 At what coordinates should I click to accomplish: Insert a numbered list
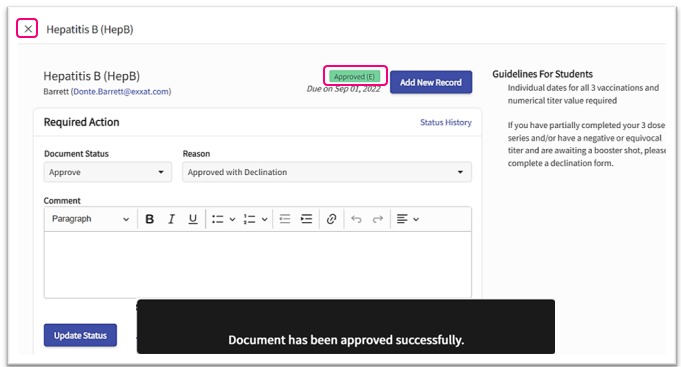[x=249, y=219]
